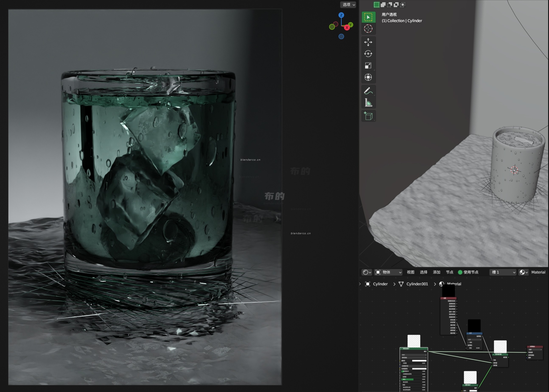Screen dimensions: 549x392
Task: Snap view to green Y axis gizmo
Action: tap(351, 25)
